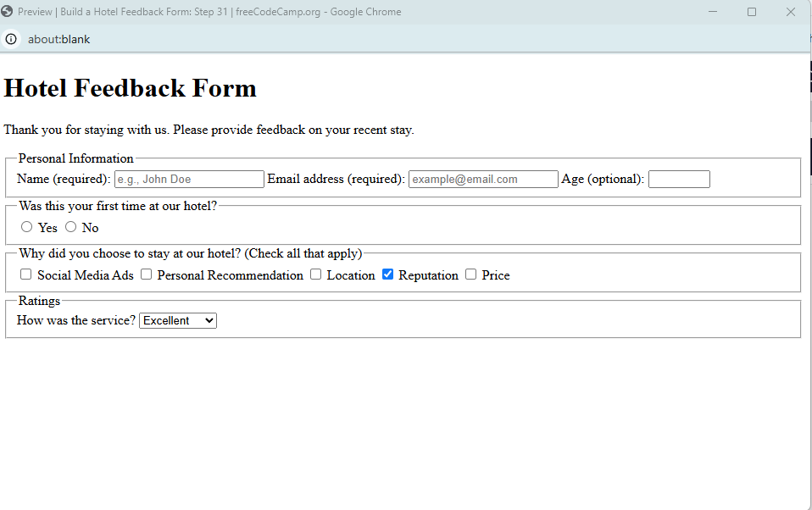This screenshot has width=812, height=510.
Task: Open the service rating Excellent dropdown
Action: pos(178,320)
